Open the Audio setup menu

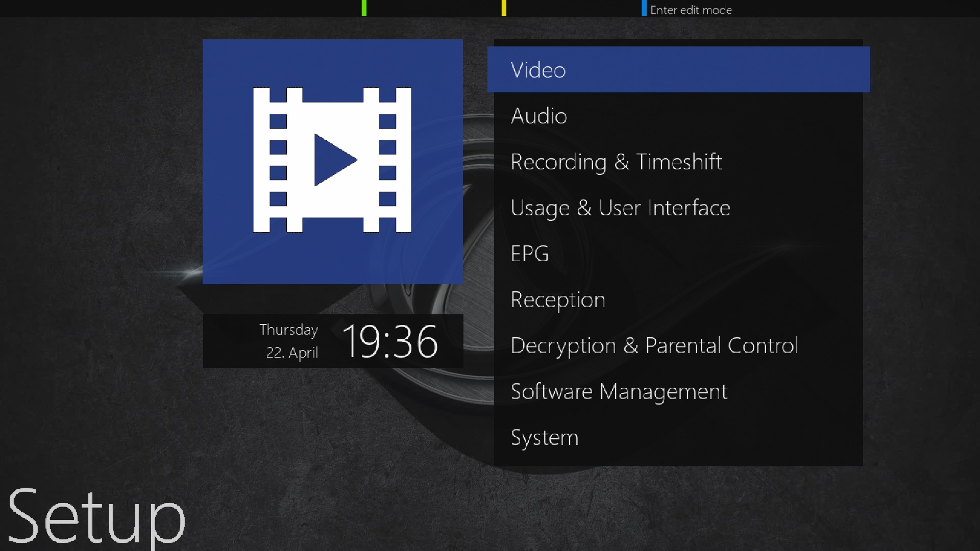539,116
